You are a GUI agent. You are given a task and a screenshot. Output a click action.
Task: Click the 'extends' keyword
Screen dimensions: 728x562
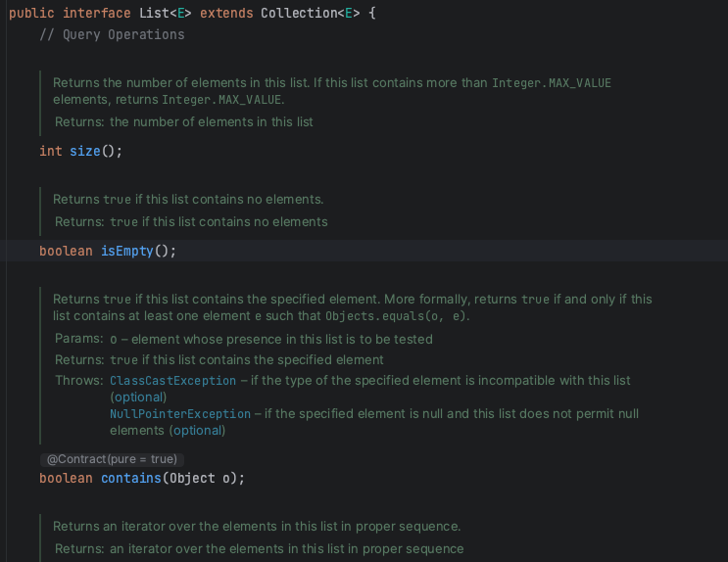[x=226, y=14]
